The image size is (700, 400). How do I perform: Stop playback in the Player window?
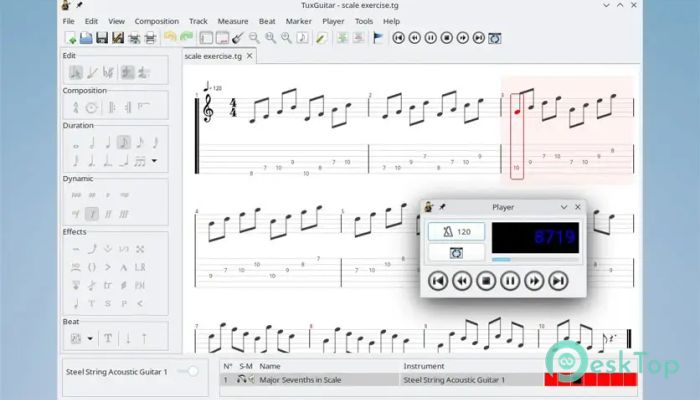486,281
